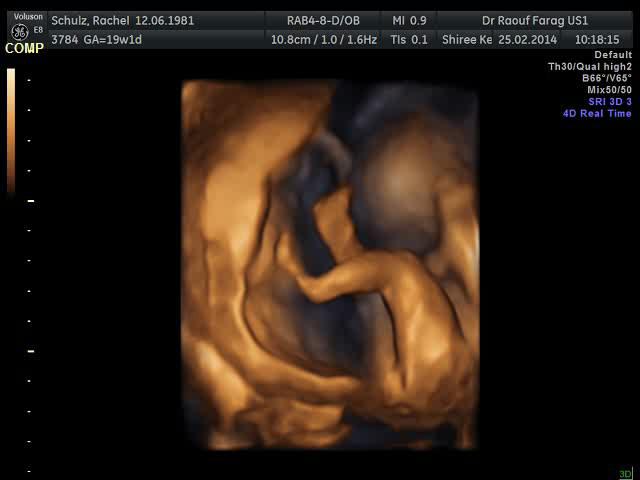Click the B66°/V65° volume angle text

point(606,78)
